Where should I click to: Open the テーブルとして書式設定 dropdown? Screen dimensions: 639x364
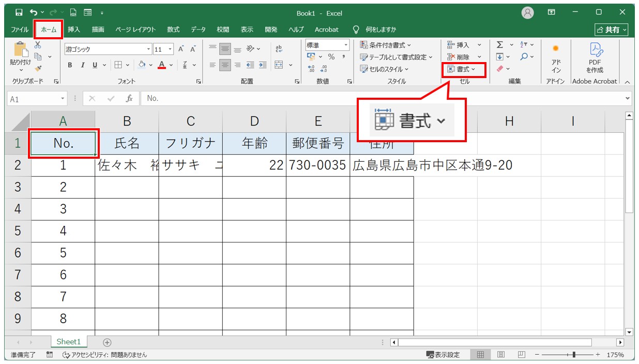[x=397, y=57]
